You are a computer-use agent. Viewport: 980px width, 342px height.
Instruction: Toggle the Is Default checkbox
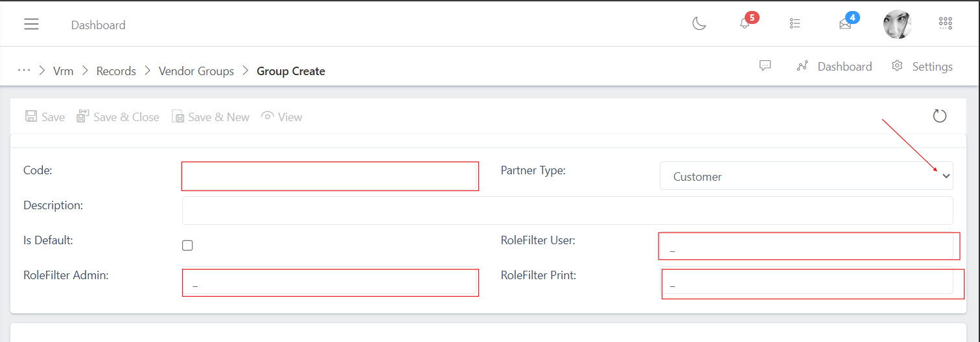point(187,245)
